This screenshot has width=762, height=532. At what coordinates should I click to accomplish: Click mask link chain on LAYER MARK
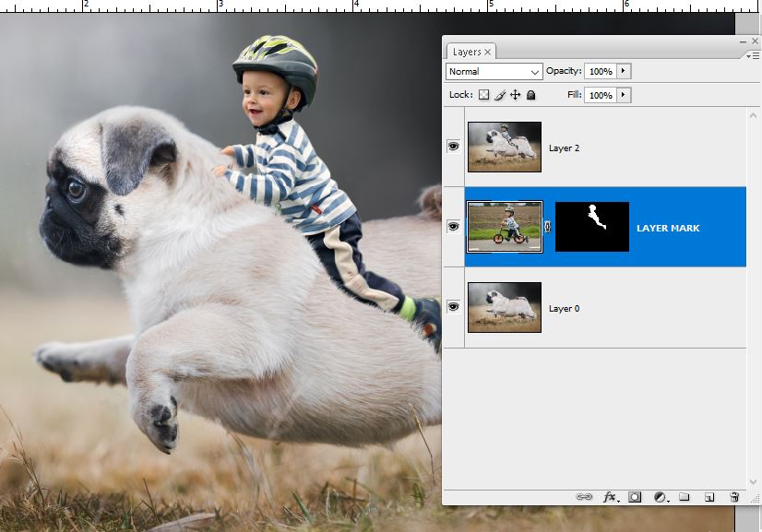[548, 227]
